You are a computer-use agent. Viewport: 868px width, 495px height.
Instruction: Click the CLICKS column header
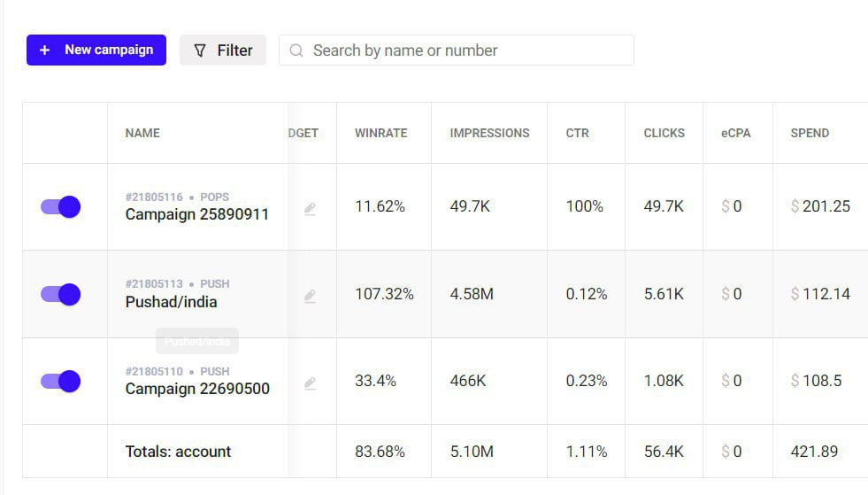(664, 133)
